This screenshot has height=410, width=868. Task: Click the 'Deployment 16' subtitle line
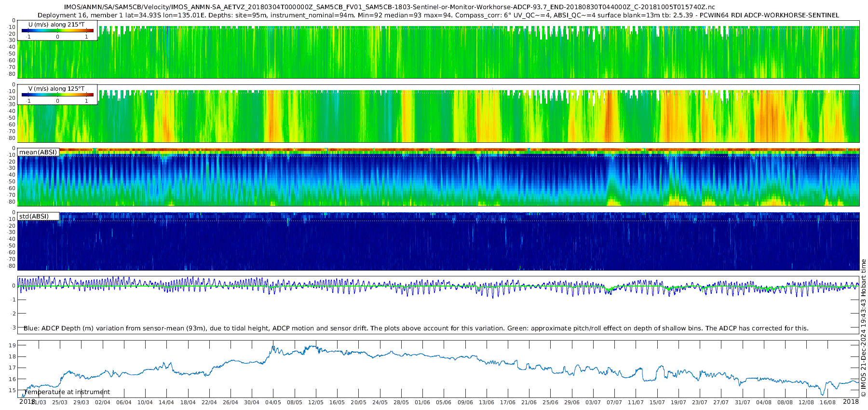coord(438,15)
